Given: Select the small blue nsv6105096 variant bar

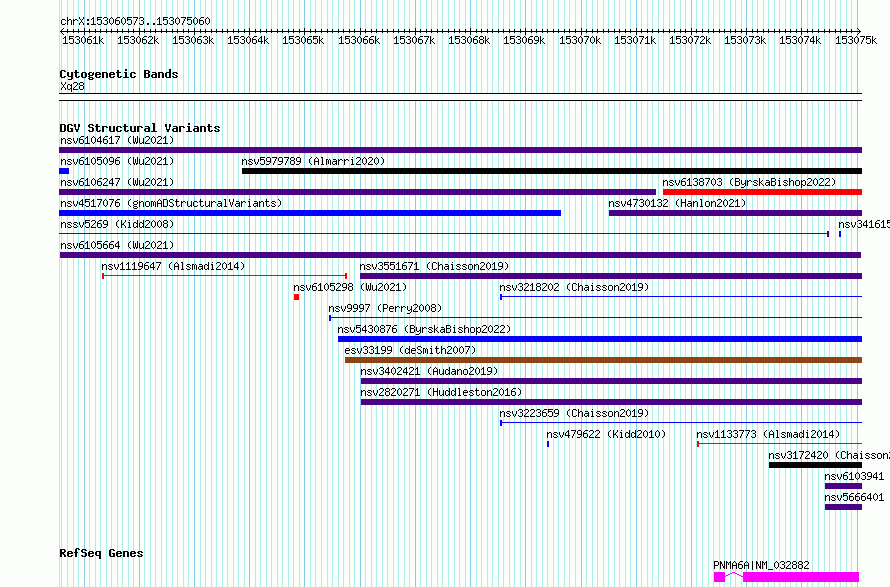Looking at the screenshot, I should [x=64, y=171].
